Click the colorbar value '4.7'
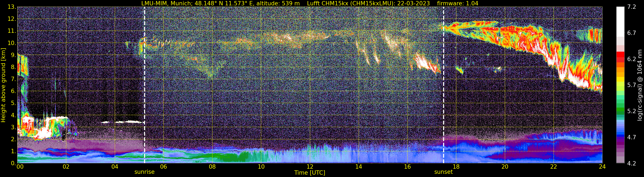Image resolution: width=644 pixels, height=177 pixels. (632, 137)
